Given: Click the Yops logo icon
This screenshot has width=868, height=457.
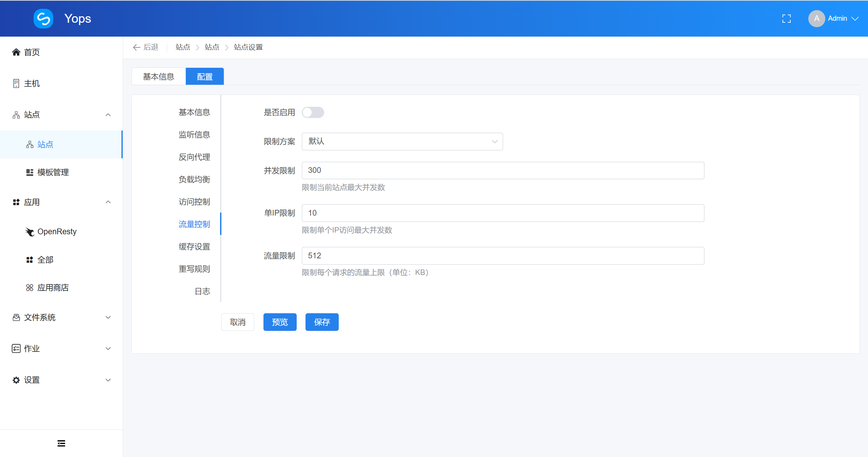Looking at the screenshot, I should tap(43, 19).
